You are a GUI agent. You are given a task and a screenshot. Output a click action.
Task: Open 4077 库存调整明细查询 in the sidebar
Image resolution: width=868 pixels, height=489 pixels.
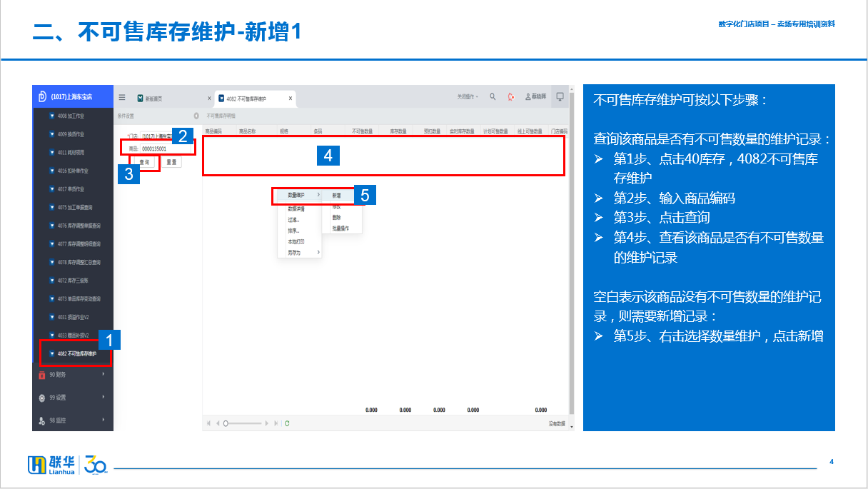click(x=79, y=244)
